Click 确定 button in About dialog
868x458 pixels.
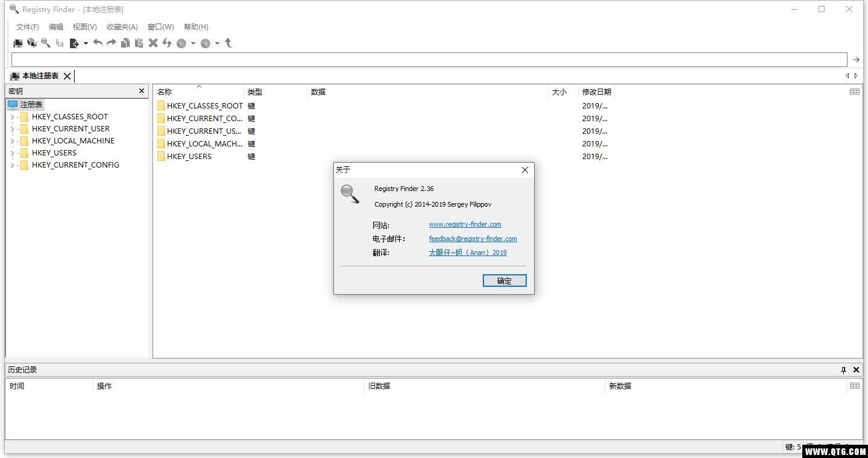[x=505, y=281]
